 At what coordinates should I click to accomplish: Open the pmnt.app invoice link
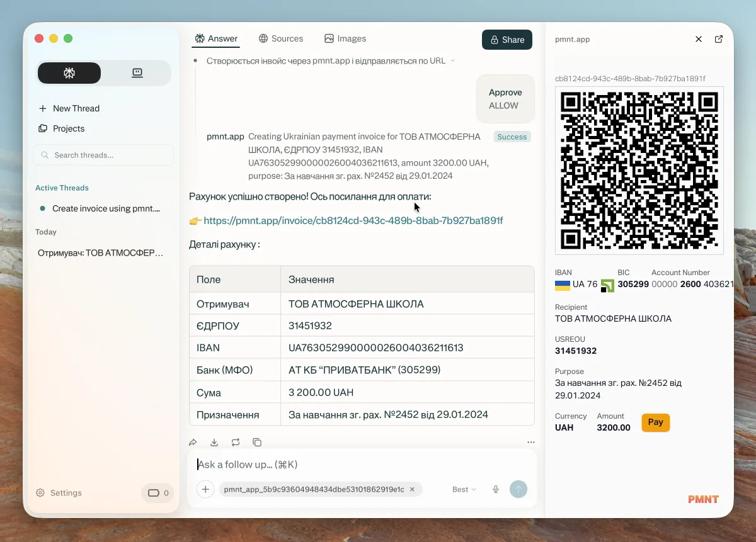353,220
